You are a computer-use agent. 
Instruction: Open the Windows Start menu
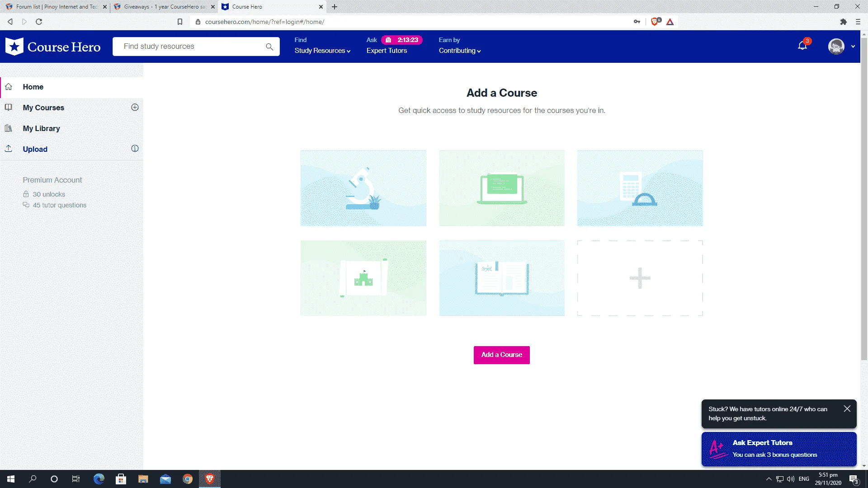coord(11,479)
